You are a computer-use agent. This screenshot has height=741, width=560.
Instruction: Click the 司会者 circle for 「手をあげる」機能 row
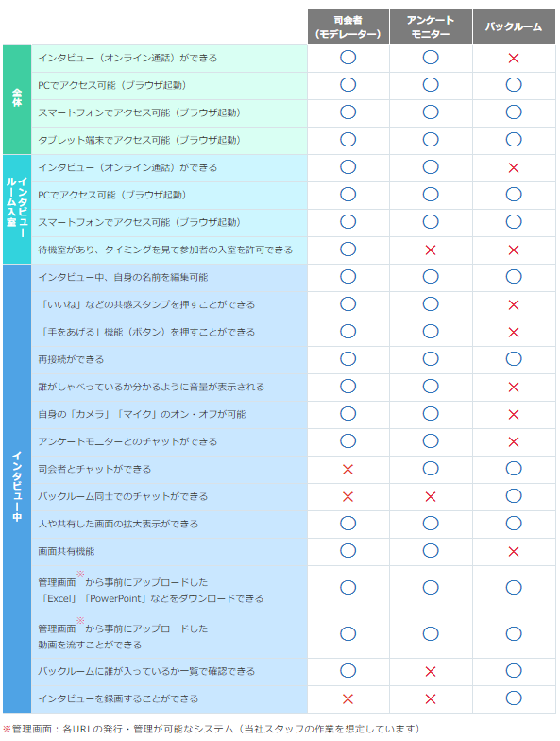click(348, 332)
